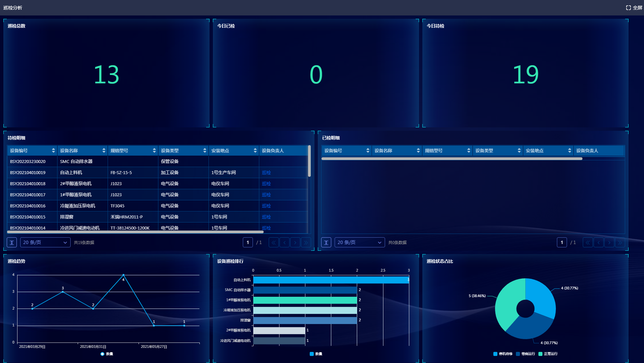Select cell BSY202203230020 in 待检明细
644x363 pixels.
[x=32, y=162]
